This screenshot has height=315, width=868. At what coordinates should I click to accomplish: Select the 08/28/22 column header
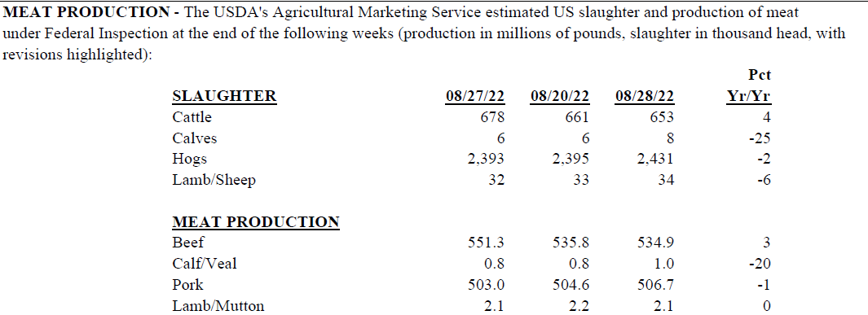645,96
